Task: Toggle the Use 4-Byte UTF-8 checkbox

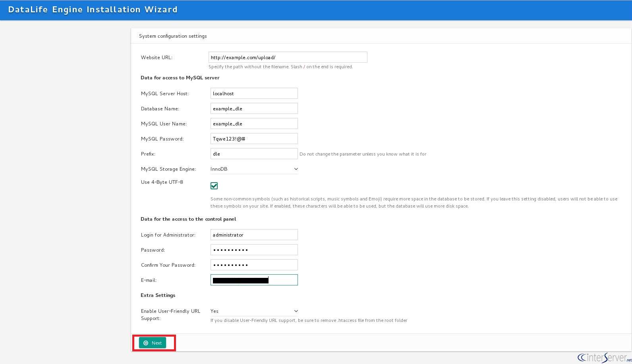Action: (x=214, y=186)
